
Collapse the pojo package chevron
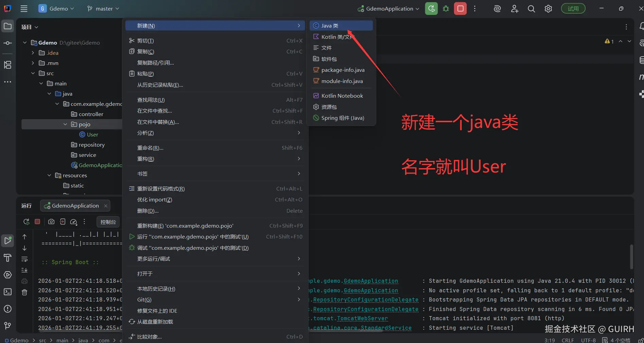pos(65,124)
